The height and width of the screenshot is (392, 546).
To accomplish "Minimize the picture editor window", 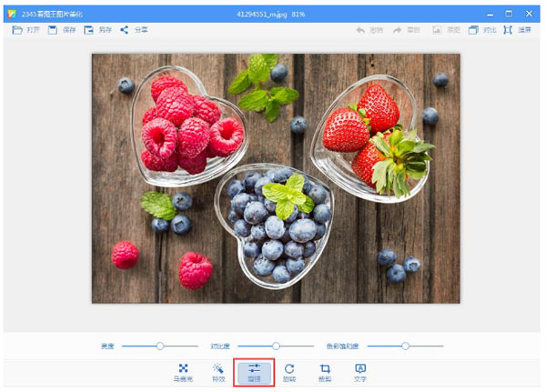I will [x=490, y=15].
